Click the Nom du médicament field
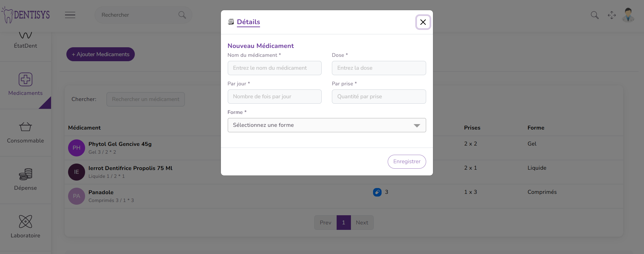The image size is (644, 254). tap(274, 68)
